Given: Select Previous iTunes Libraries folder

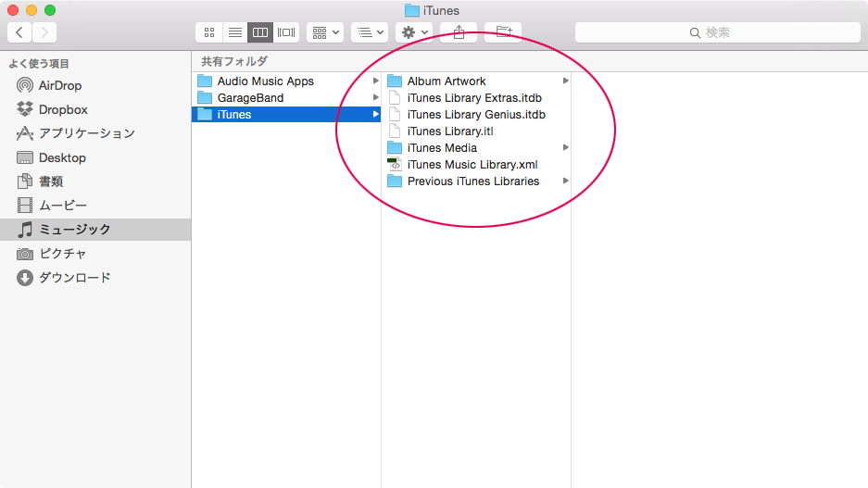Looking at the screenshot, I should [476, 181].
